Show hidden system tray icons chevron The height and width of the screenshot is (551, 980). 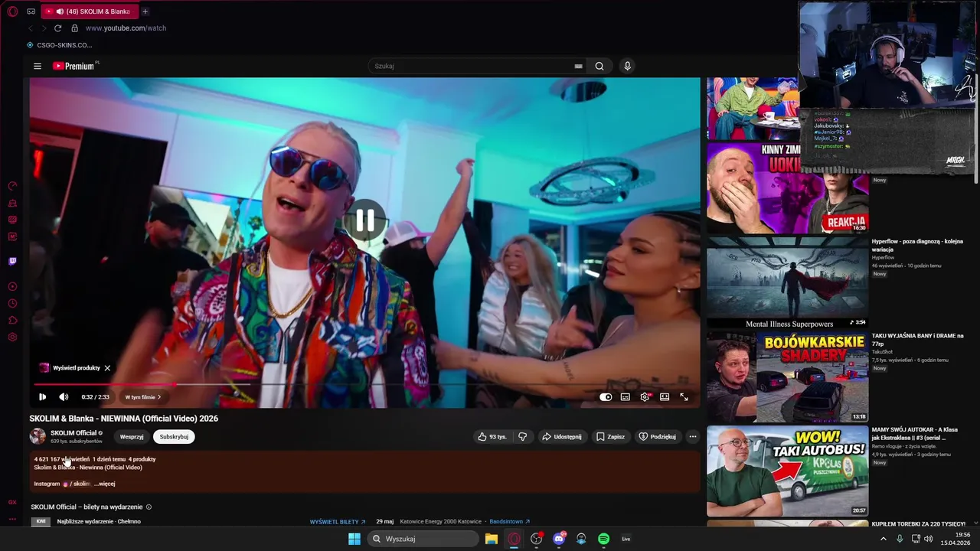(883, 539)
